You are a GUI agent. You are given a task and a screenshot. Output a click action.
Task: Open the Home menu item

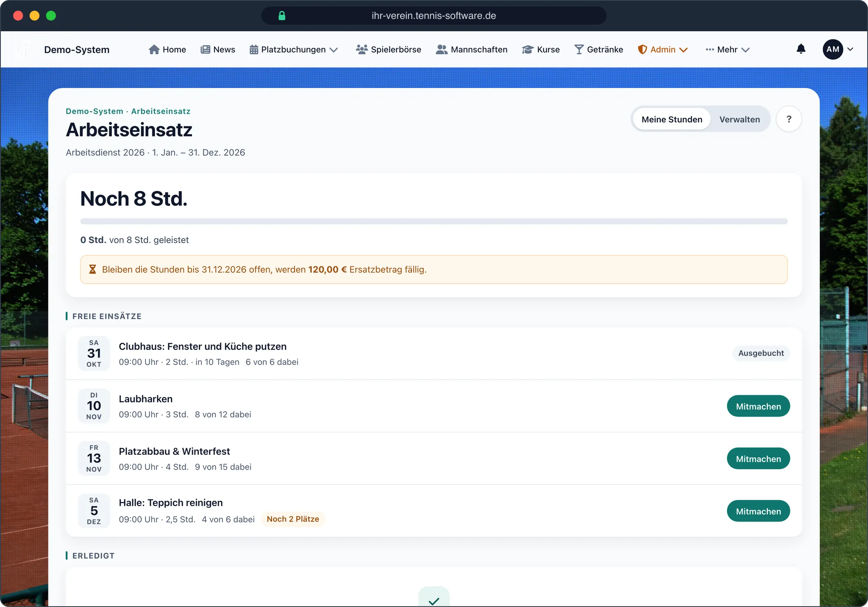point(167,49)
